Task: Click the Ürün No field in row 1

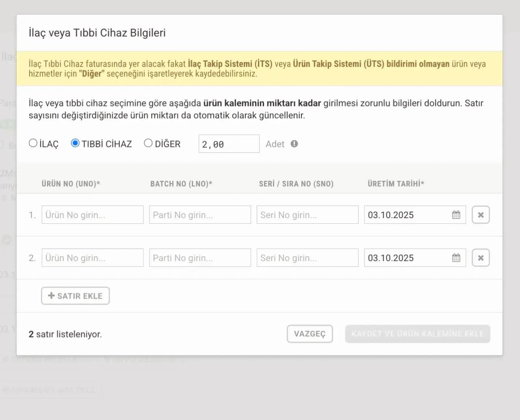Action: 93,215
